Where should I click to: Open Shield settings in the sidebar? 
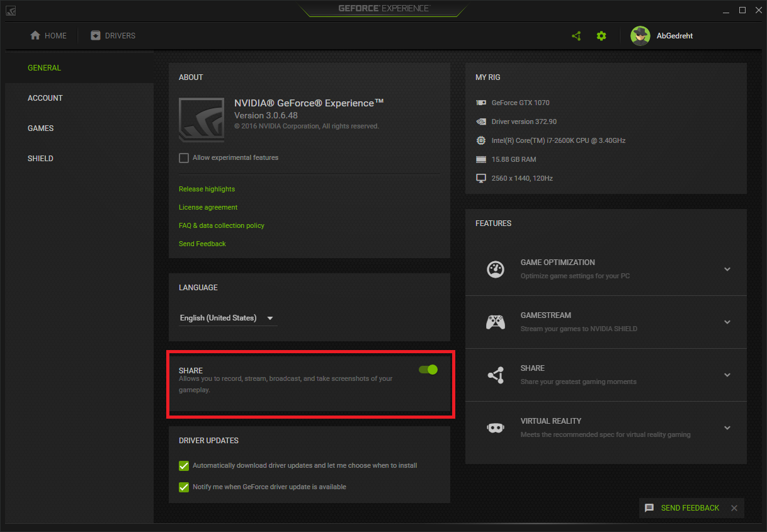click(79, 159)
